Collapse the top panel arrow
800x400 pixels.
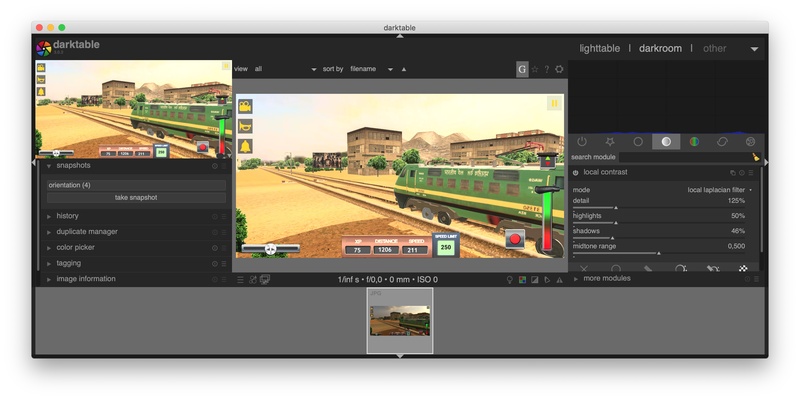click(399, 36)
